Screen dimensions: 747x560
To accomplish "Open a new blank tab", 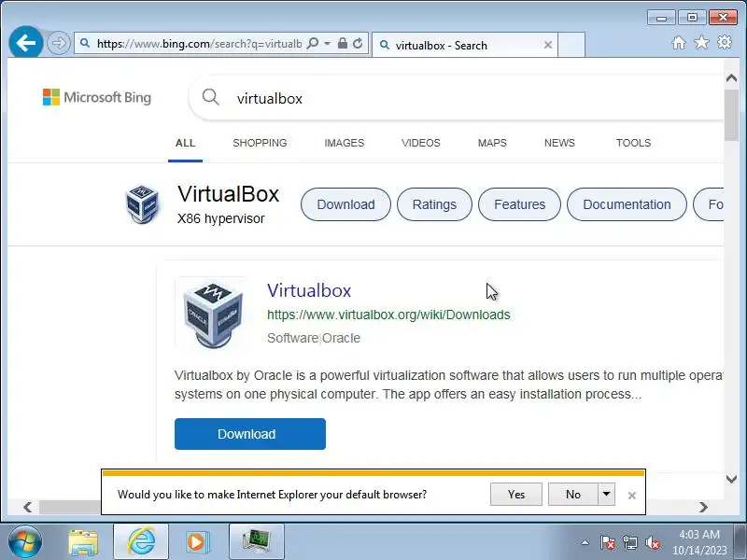I will tap(571, 45).
